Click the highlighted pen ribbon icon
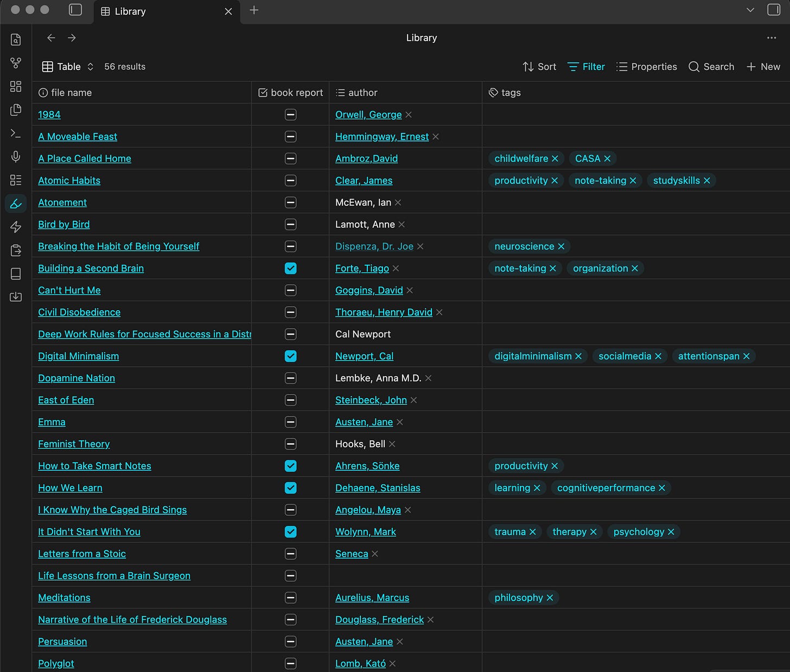790x672 pixels. (16, 203)
